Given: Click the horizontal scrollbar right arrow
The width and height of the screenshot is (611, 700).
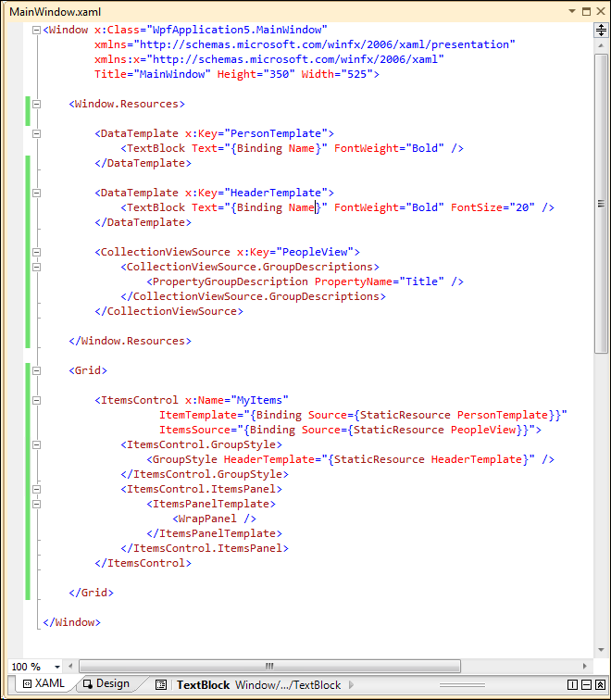Looking at the screenshot, I should click(585, 666).
